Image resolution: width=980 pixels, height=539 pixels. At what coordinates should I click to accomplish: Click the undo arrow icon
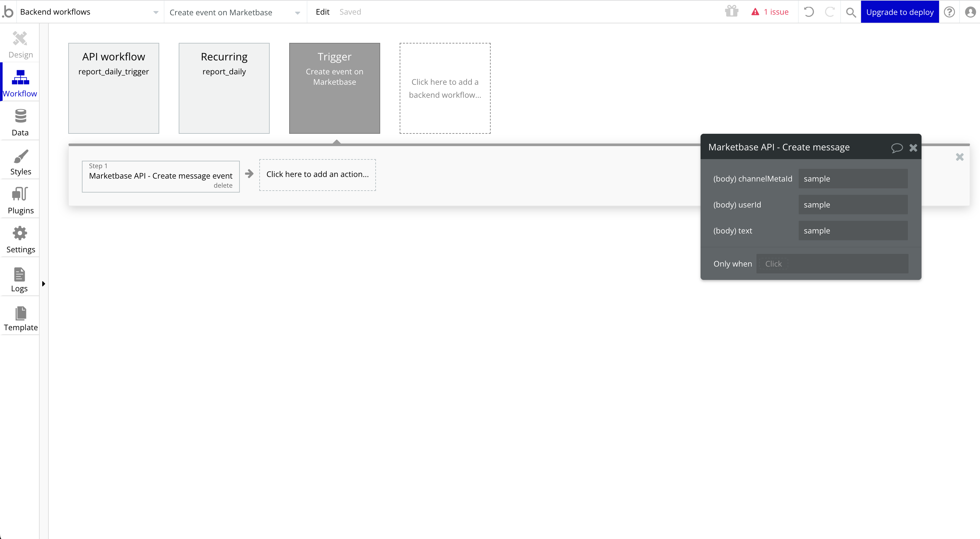pos(809,12)
